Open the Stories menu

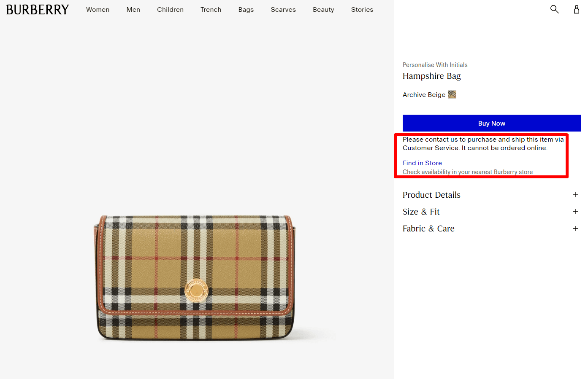click(x=362, y=10)
